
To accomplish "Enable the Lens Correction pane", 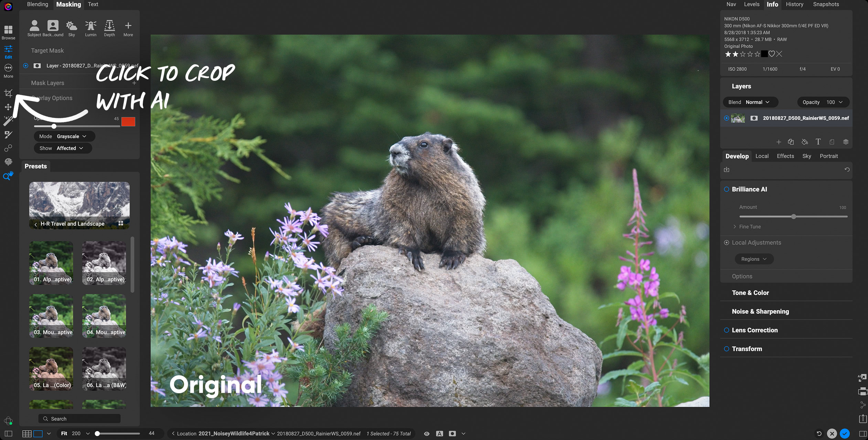I will [727, 330].
